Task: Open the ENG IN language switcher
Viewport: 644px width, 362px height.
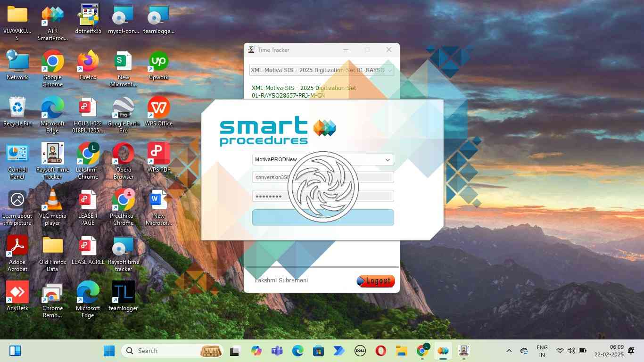Action: tap(542, 351)
